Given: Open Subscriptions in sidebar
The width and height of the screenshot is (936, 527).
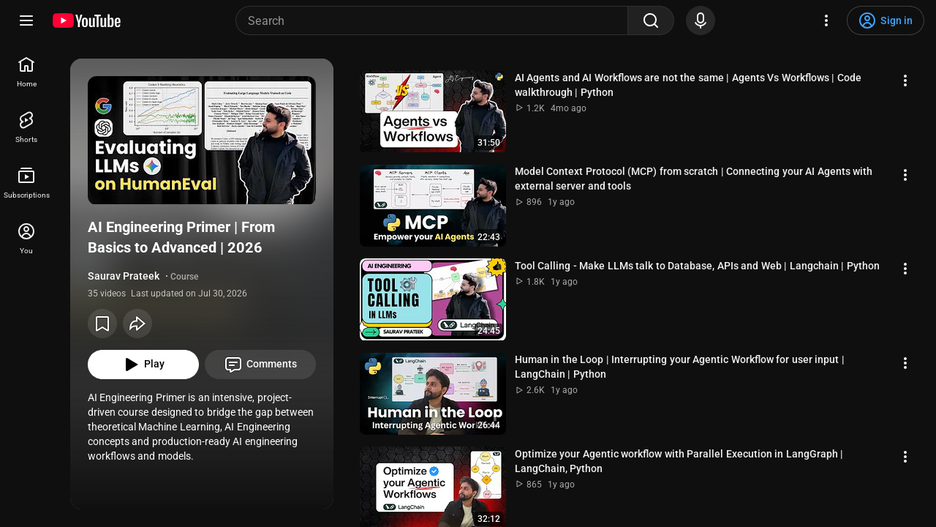Looking at the screenshot, I should click(x=26, y=183).
